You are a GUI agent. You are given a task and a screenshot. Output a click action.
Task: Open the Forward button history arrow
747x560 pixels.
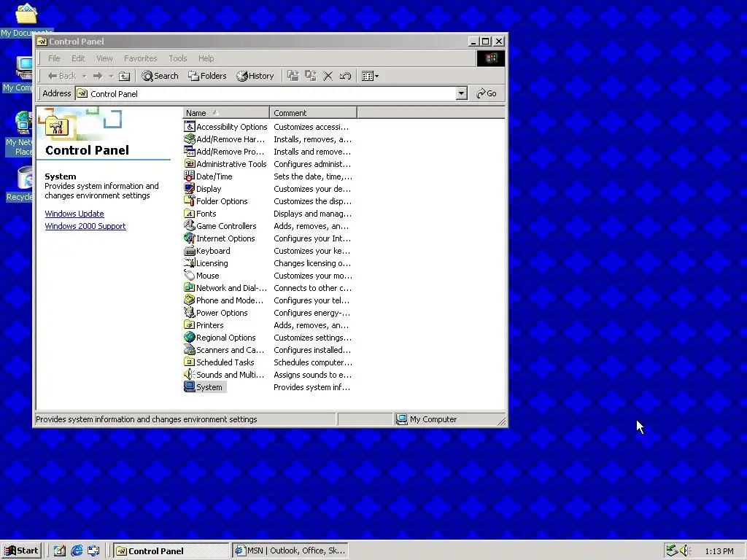tap(111, 76)
